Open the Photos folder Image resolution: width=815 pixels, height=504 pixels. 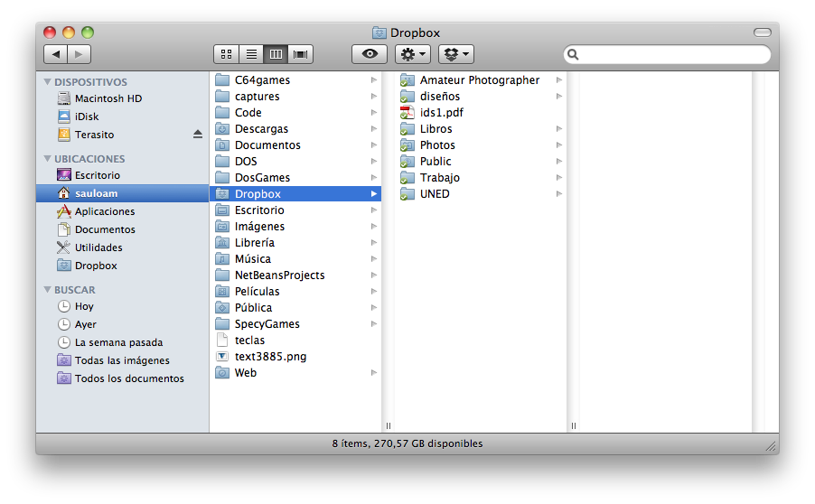481,145
